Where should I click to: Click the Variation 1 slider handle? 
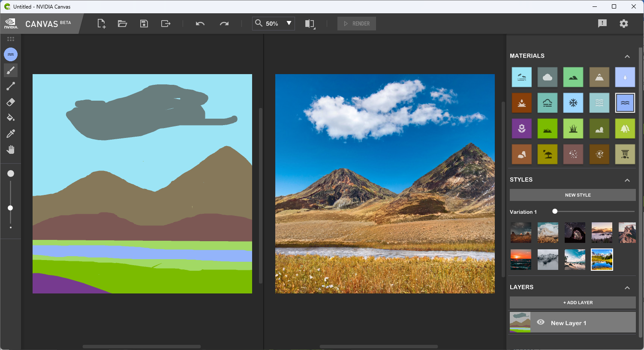pos(555,211)
